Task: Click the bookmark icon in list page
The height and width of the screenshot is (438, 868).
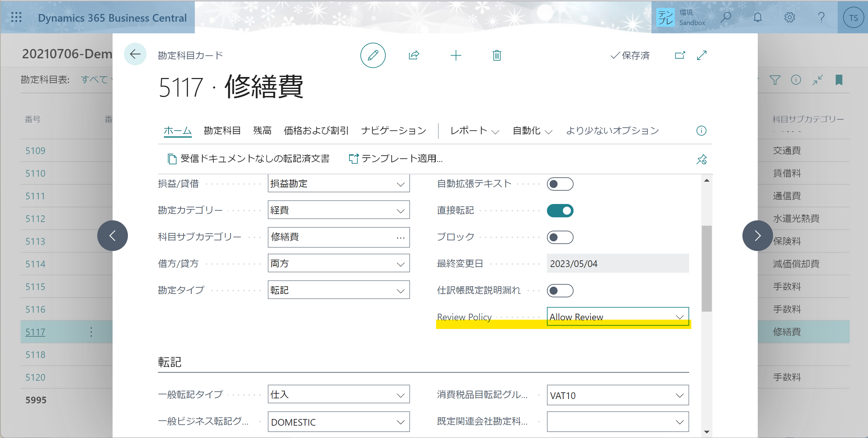Action: point(839,80)
